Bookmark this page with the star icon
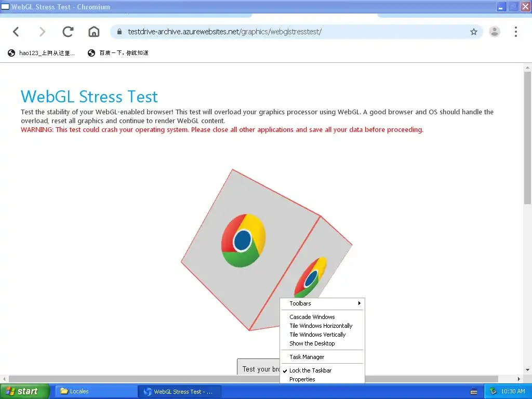This screenshot has width=532, height=399. pyautogui.click(x=474, y=32)
